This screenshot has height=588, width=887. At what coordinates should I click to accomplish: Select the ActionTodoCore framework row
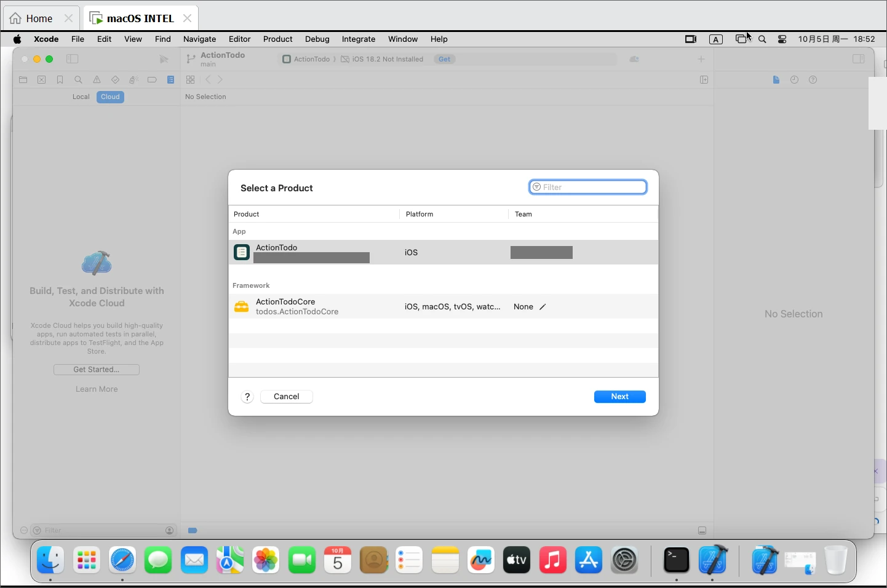click(443, 306)
